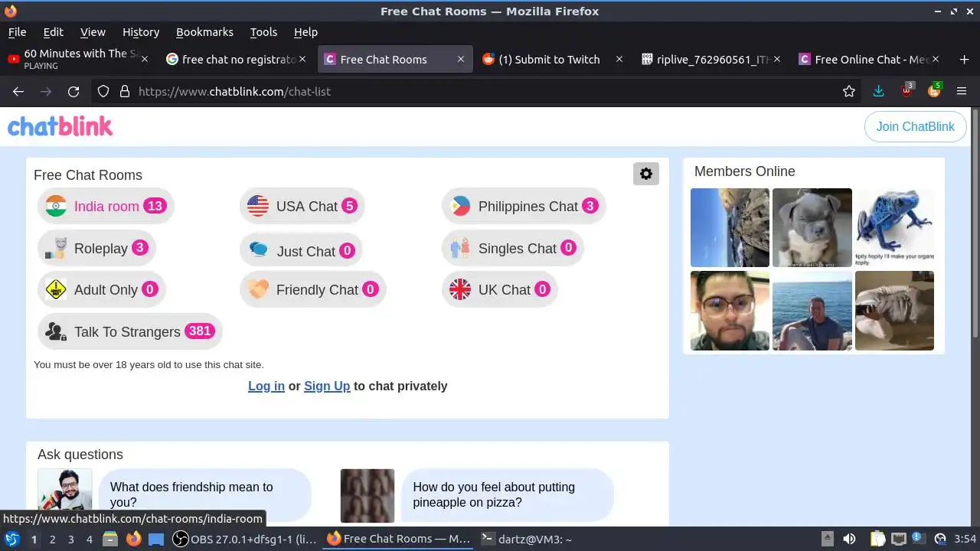This screenshot has height=551, width=980.
Task: Join the Roleplay room
Action: coord(96,248)
